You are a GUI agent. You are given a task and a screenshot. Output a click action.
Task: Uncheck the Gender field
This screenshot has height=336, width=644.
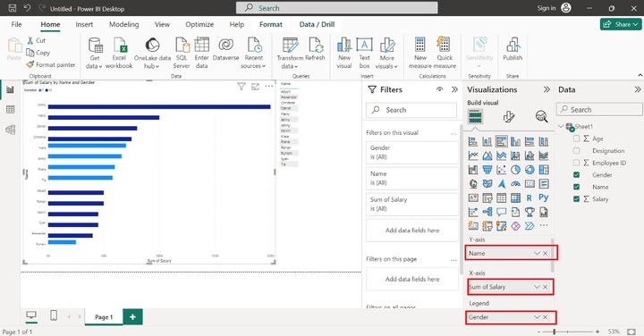(577, 175)
